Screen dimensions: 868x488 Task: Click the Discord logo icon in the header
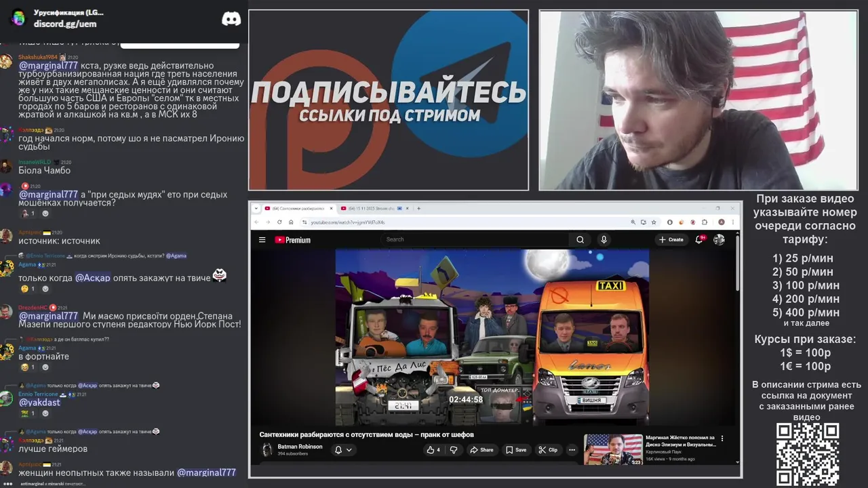[231, 18]
